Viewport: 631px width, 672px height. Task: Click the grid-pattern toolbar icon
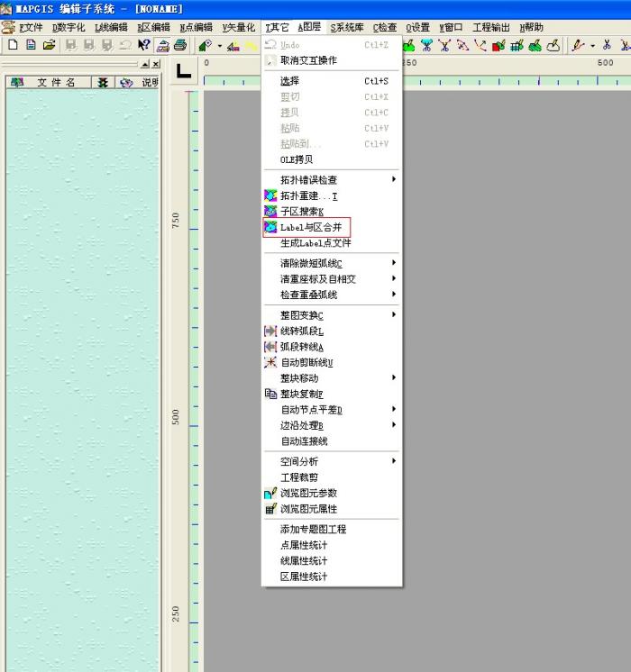(x=517, y=45)
